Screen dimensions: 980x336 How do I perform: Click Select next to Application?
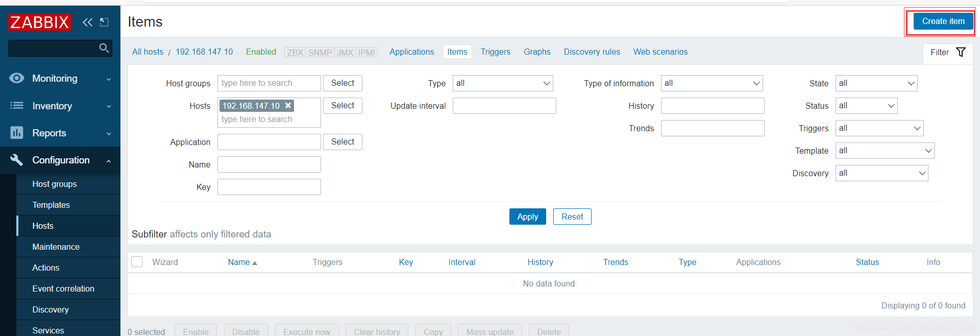pos(342,142)
